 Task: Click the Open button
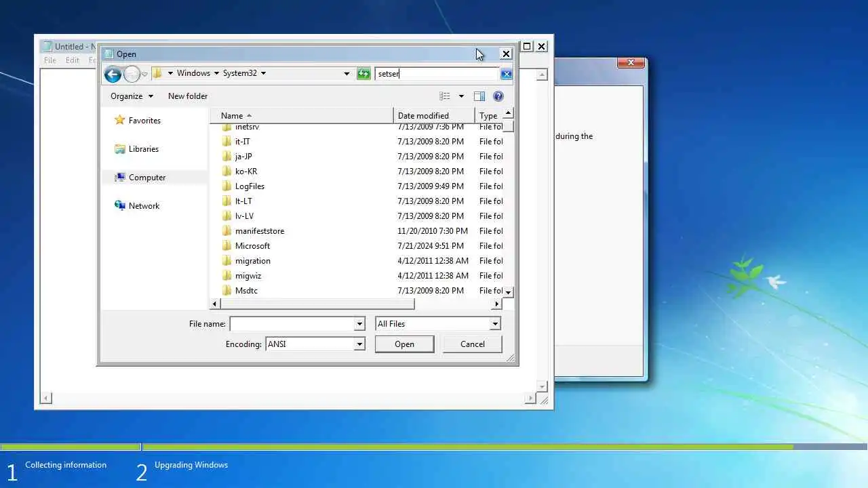(404, 344)
